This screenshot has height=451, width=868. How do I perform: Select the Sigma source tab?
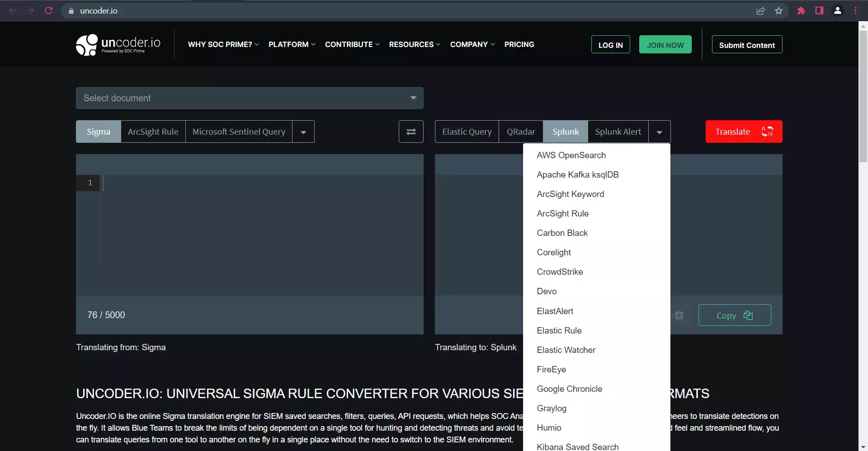(x=99, y=132)
